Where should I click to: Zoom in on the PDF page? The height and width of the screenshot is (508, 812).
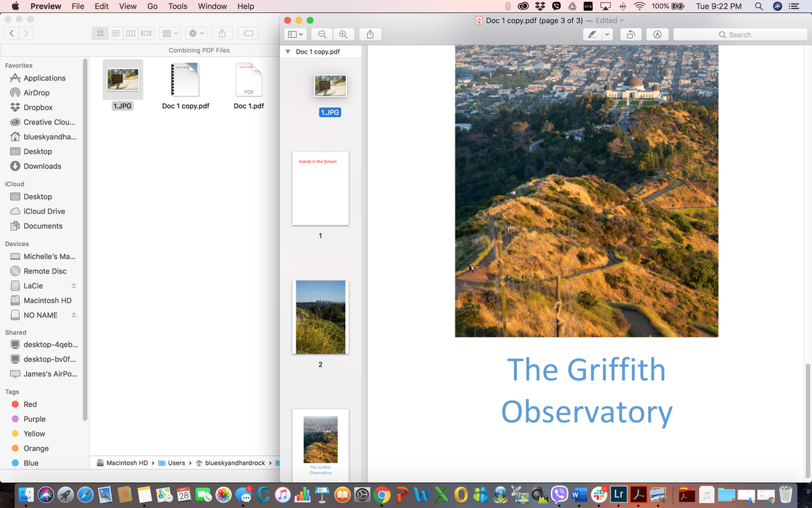click(344, 34)
